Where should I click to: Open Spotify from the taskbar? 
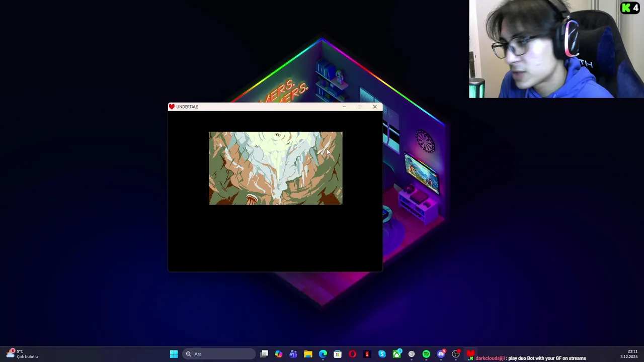pos(426,354)
